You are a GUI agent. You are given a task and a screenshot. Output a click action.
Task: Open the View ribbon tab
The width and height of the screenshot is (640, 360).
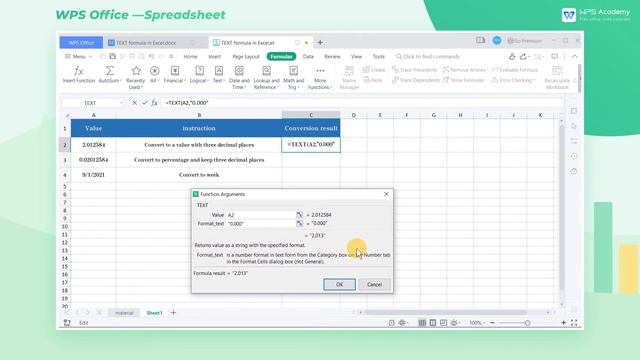356,56
